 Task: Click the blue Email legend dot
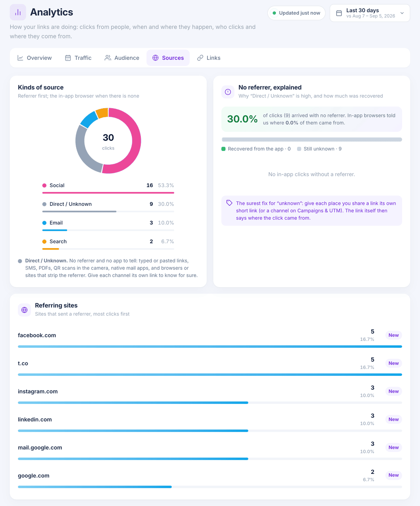[44, 223]
